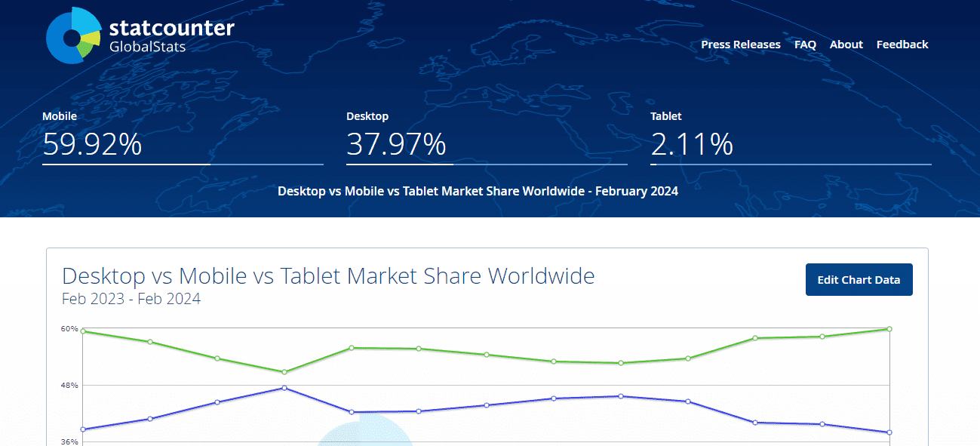This screenshot has width=980, height=446.
Task: Click the StatCounter pie chart logo icon
Action: coord(73,35)
